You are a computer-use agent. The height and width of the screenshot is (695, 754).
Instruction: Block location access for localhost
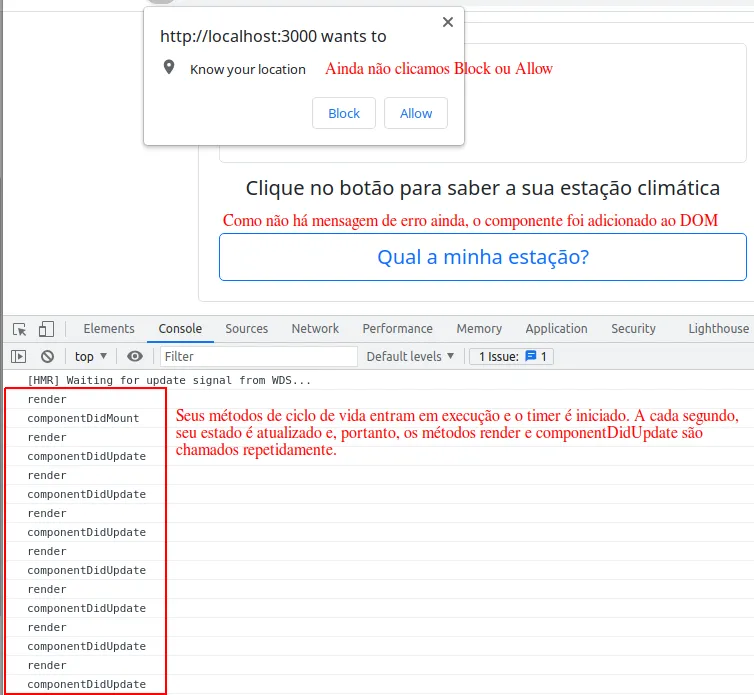click(344, 113)
